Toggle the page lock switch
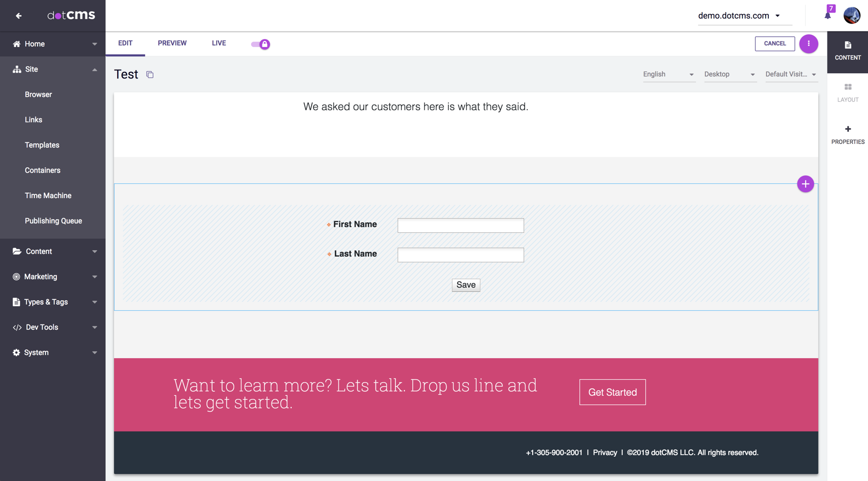The width and height of the screenshot is (868, 481). click(x=261, y=44)
